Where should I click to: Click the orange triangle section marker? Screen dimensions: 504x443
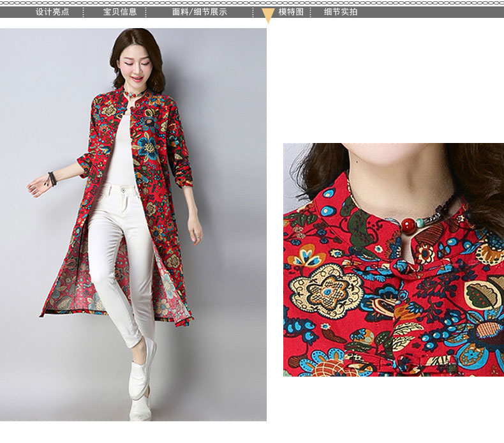click(x=268, y=16)
